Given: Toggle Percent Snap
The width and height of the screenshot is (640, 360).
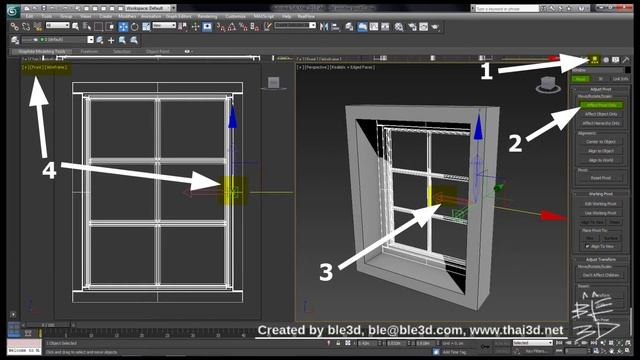Looking at the screenshot, I should 243,27.
